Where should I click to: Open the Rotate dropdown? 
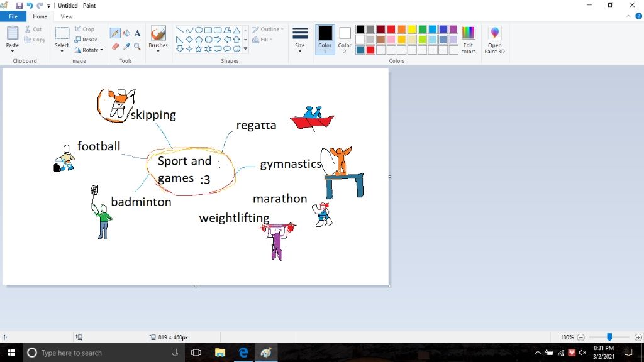coord(89,50)
